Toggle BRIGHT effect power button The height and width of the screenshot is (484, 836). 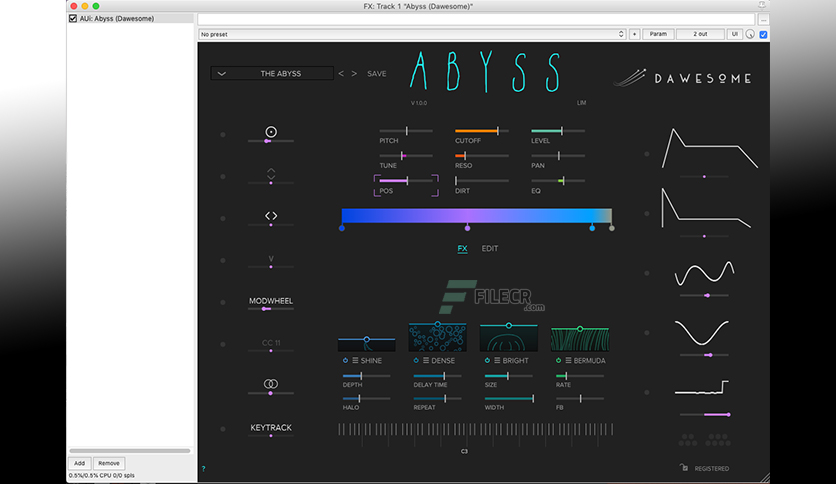[x=487, y=361]
